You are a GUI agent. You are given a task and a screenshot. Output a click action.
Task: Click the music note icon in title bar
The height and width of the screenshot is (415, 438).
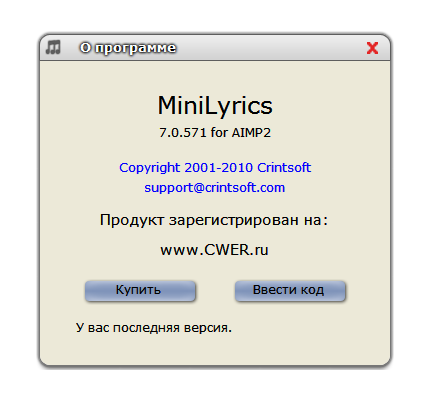point(53,47)
